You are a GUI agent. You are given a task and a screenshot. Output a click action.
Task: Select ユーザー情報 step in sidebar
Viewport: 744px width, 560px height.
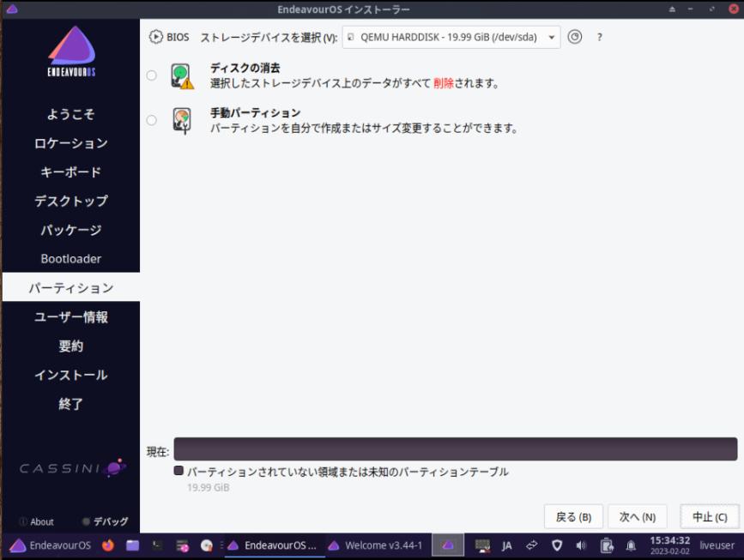pyautogui.click(x=71, y=316)
